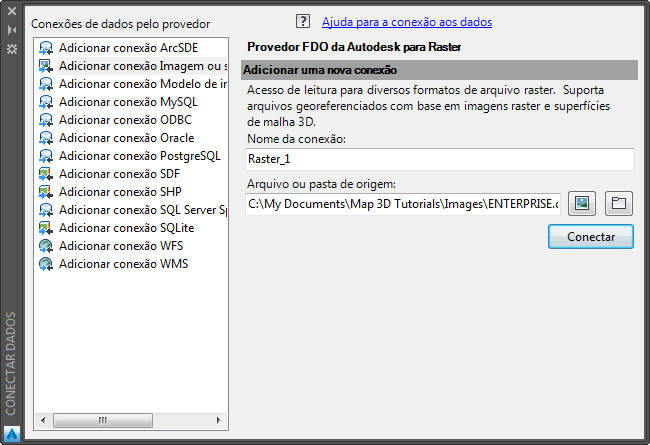650x445 pixels.
Task: Open palette properties gear icon
Action: (x=12, y=48)
